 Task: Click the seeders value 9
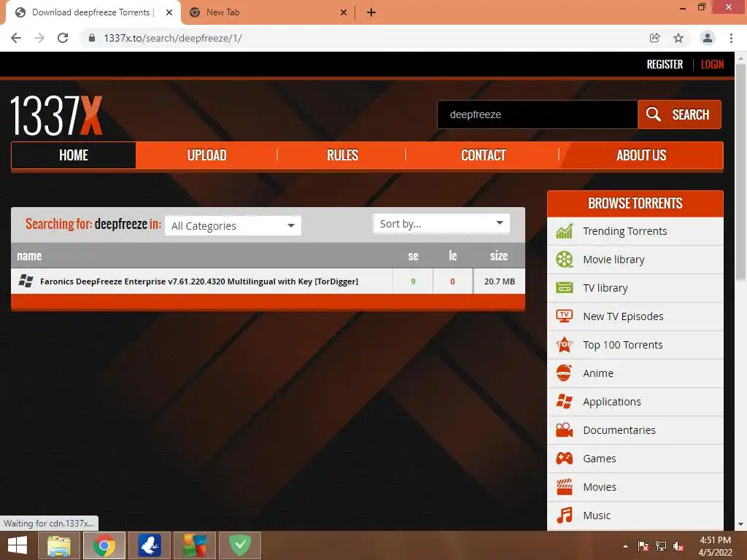(413, 281)
